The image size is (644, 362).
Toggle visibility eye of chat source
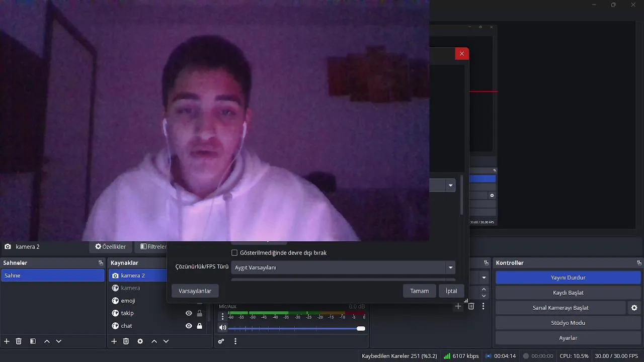(189, 326)
